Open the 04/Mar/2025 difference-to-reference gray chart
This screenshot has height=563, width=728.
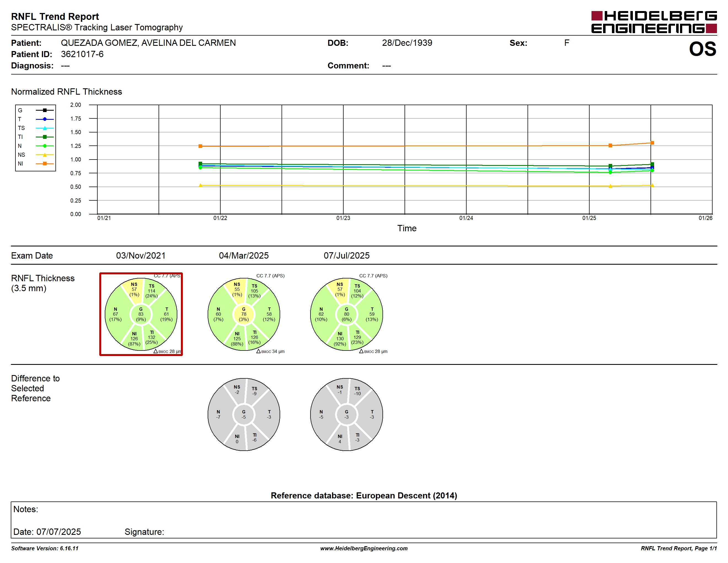point(244,414)
